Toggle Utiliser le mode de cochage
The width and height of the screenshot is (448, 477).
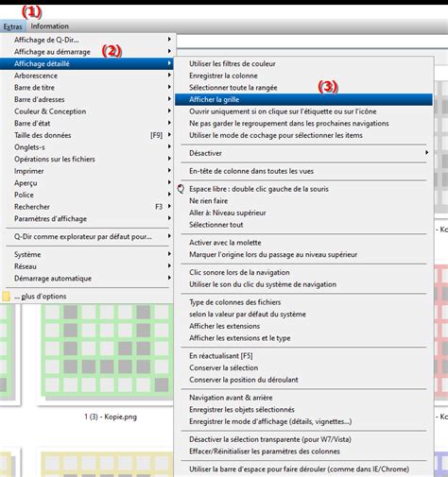pyautogui.click(x=304, y=135)
